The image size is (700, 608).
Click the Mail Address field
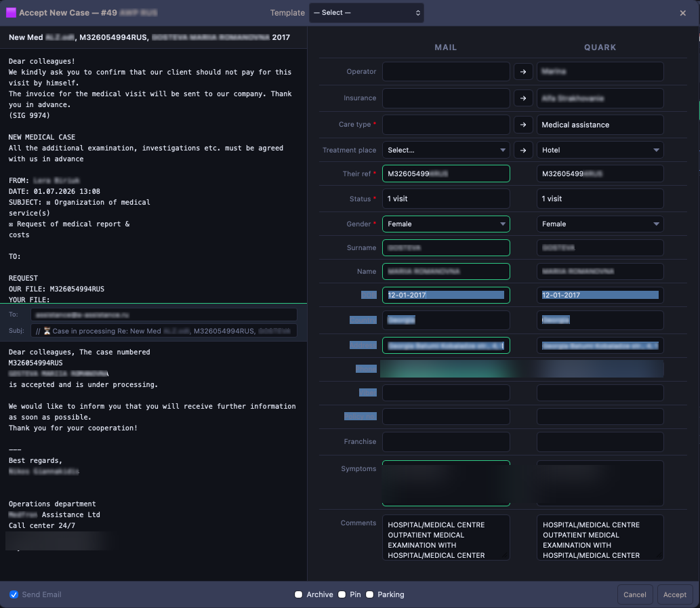point(446,346)
